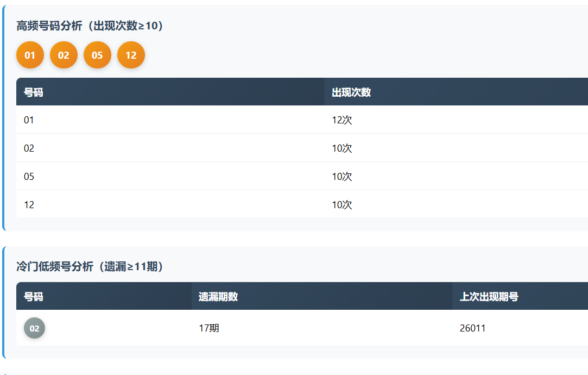
Task: Click the 出现次数 column header
Action: 351,92
